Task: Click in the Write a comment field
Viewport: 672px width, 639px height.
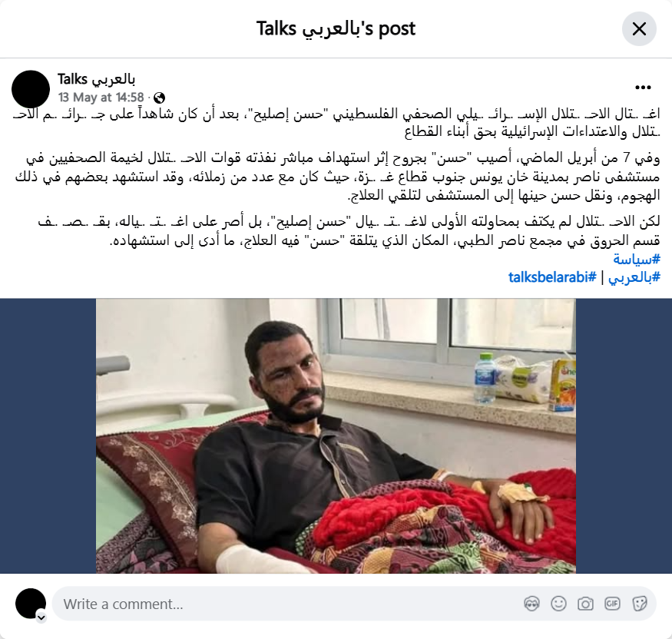Action: point(354,604)
